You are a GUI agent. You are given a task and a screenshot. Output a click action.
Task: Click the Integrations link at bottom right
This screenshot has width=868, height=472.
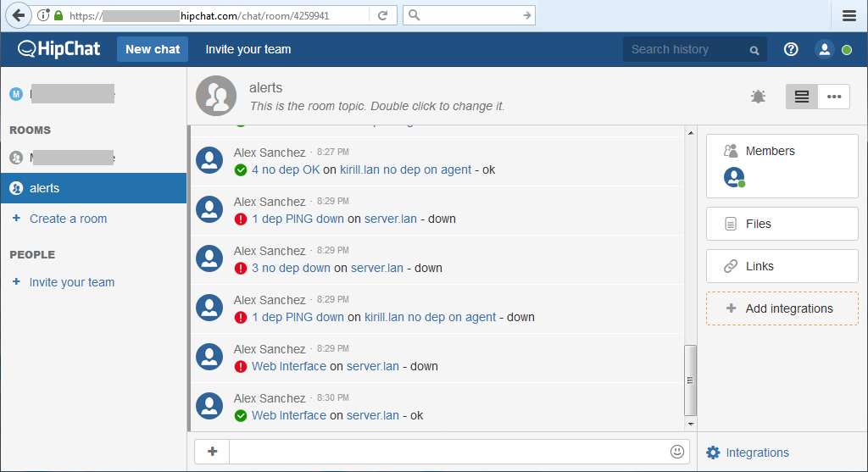point(757,453)
